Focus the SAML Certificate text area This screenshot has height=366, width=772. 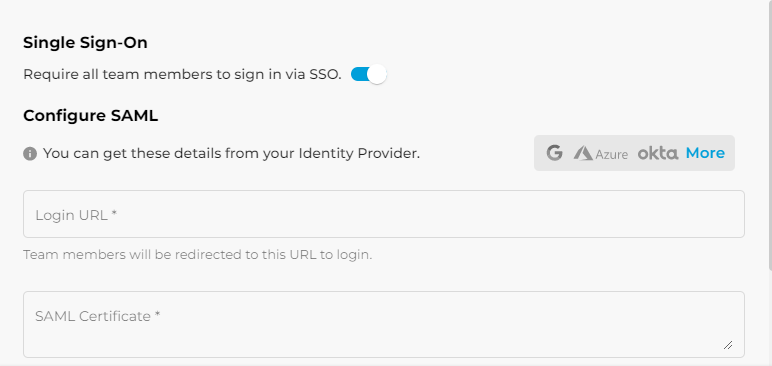pos(384,324)
